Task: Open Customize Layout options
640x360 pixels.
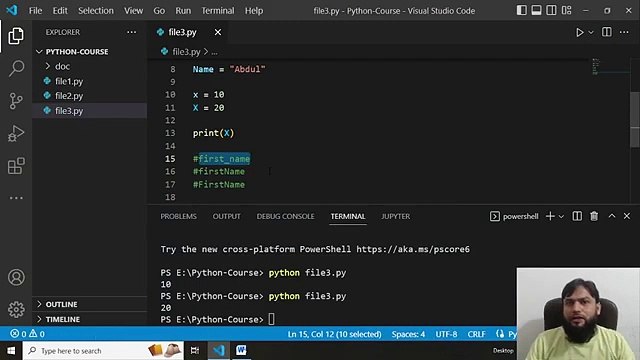Action: [x=566, y=10]
